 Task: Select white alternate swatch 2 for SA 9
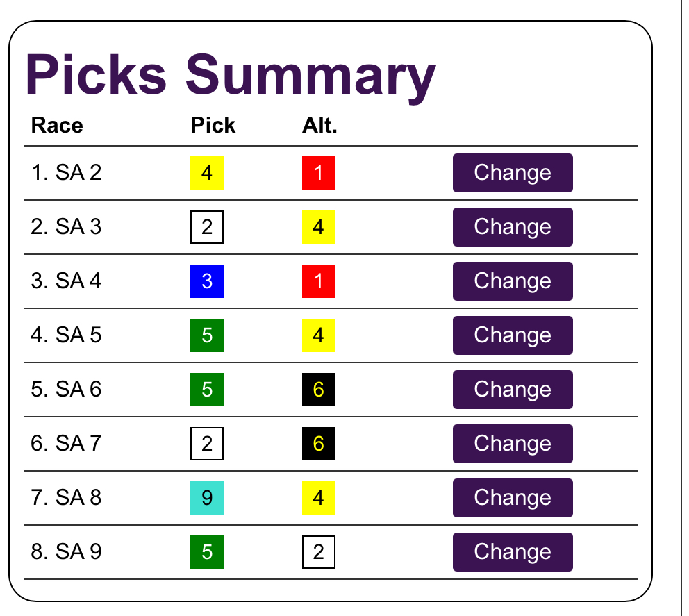[x=319, y=552]
